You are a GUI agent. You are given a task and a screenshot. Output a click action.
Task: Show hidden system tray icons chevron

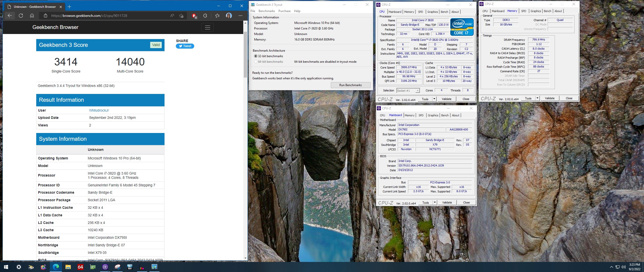(x=612, y=267)
